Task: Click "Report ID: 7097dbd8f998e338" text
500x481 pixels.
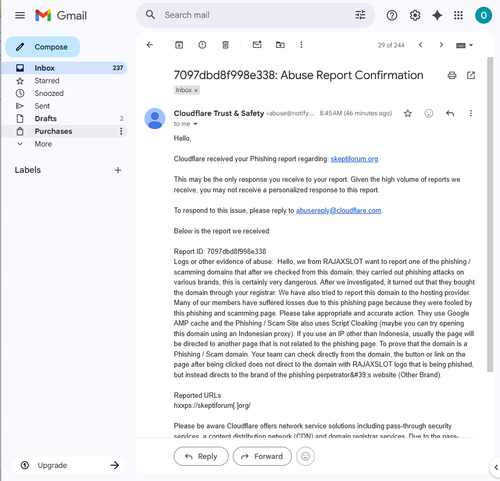Action: tap(220, 251)
